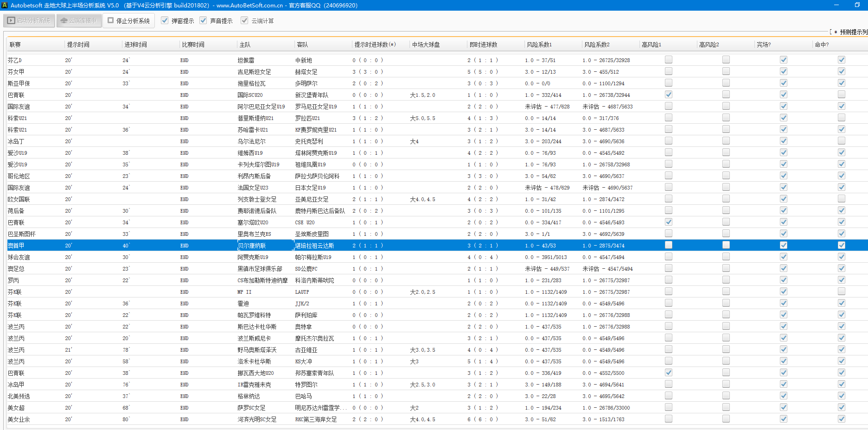
Task: Click the 预测提示列 label
Action: point(853,32)
